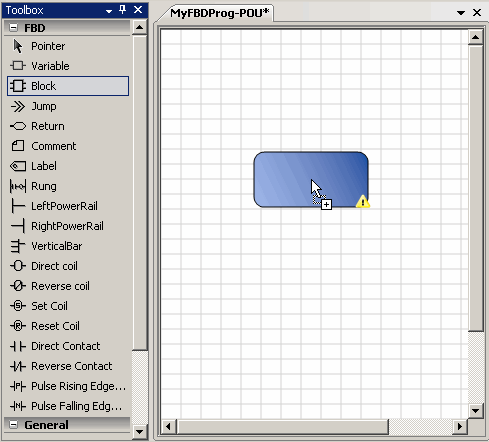Close the MyFBDProg-POU document
Image resolution: width=489 pixels, height=442 pixels.
tap(477, 13)
